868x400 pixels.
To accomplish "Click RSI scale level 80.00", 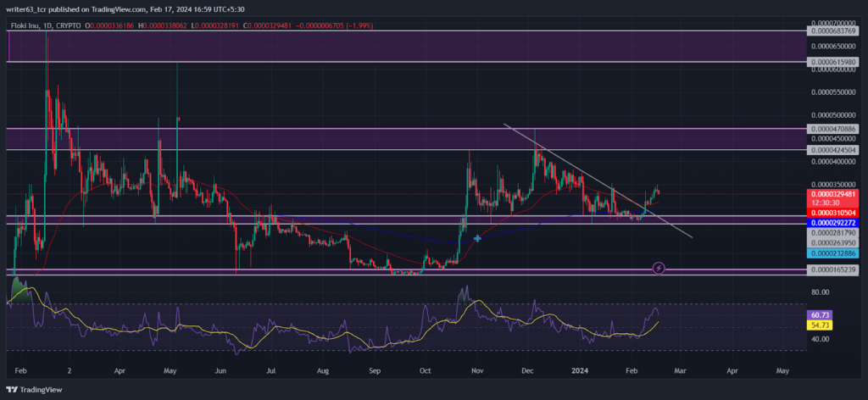I will click(x=821, y=292).
